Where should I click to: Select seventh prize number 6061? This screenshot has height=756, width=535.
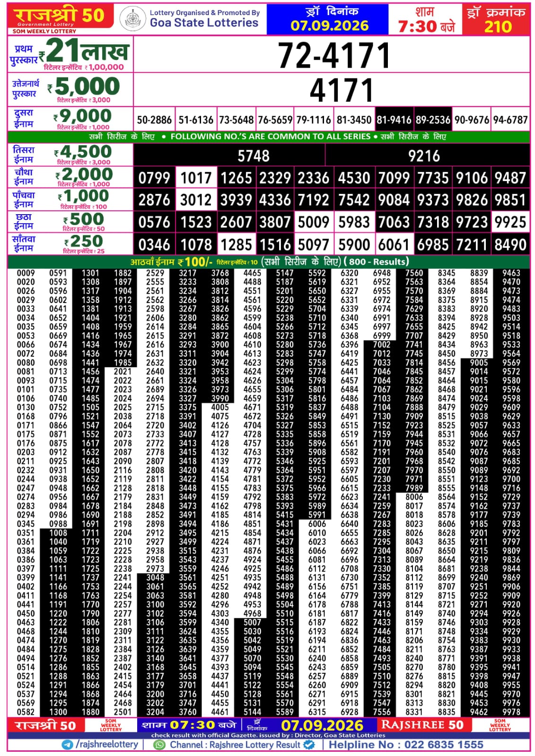pos(394,244)
